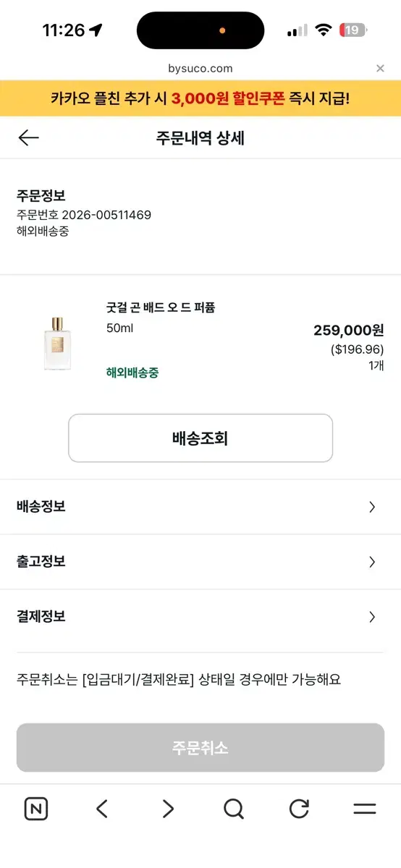Go forward with browser forward chevron
401x868 pixels.
tap(168, 809)
